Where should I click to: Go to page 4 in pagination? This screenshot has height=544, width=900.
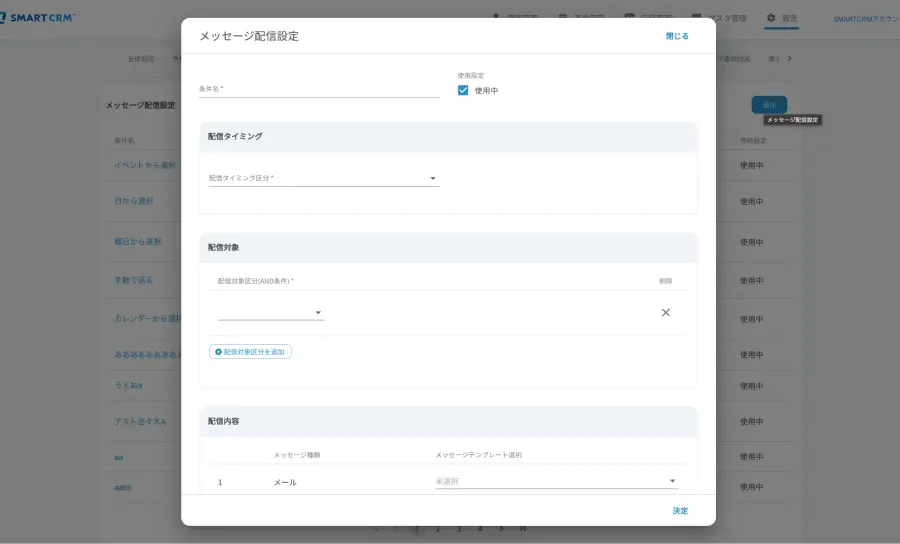click(480, 528)
